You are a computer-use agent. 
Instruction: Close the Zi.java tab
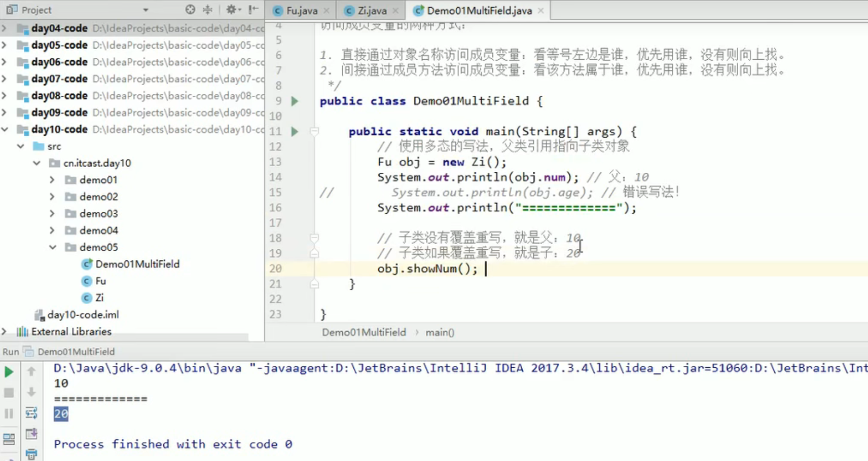point(395,11)
